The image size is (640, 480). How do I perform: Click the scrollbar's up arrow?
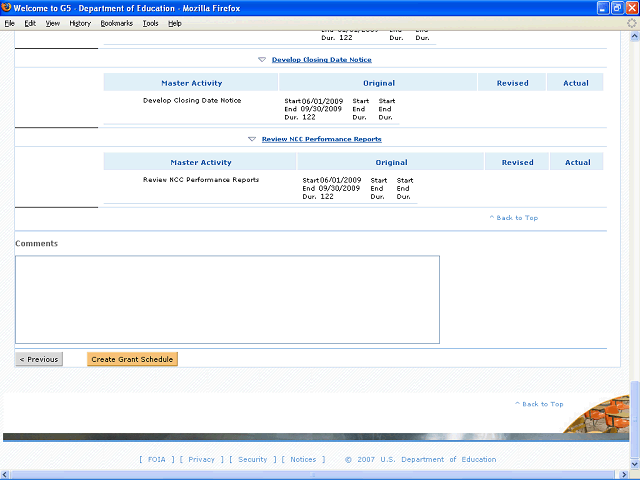[x=634, y=36]
